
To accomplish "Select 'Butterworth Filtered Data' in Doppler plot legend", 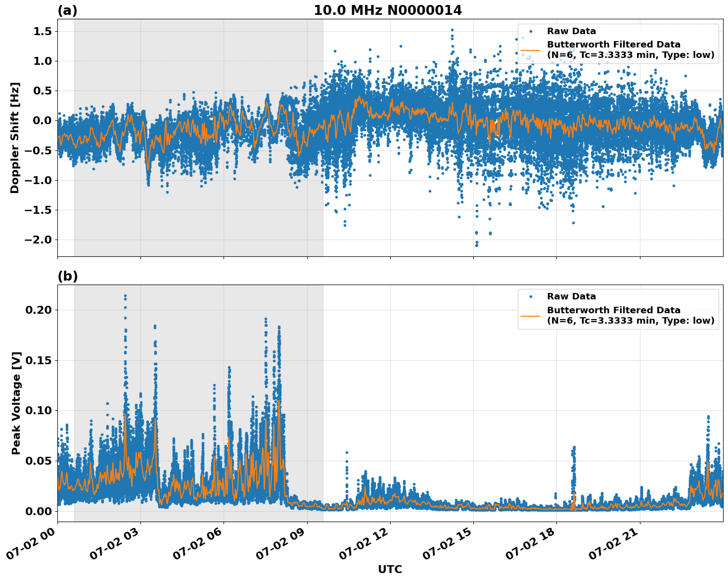I will coord(614,45).
